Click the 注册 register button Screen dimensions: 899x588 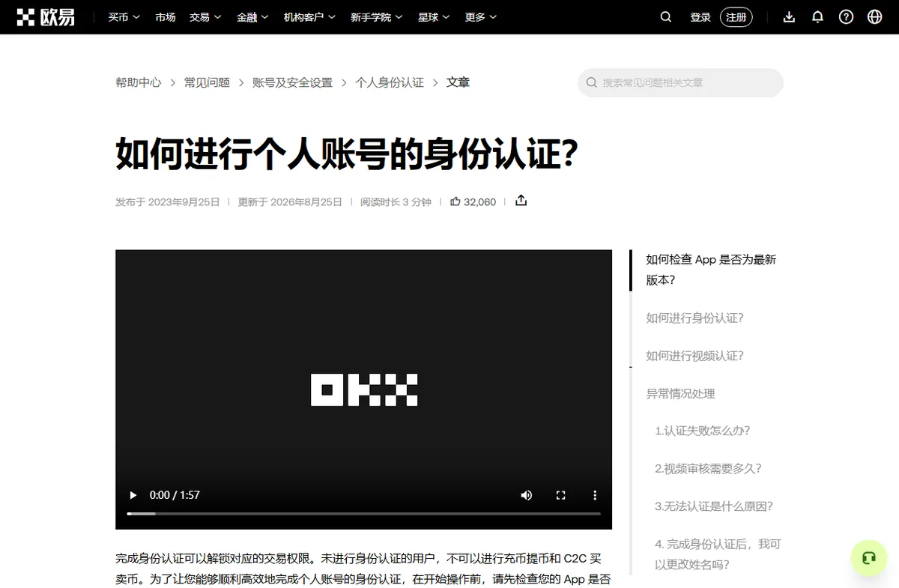(736, 17)
